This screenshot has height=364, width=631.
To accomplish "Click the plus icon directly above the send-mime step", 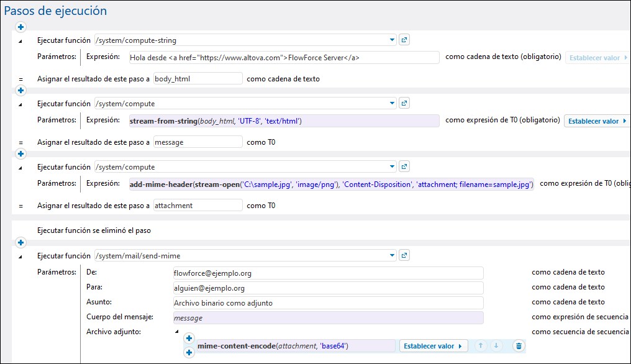I will [x=20, y=242].
